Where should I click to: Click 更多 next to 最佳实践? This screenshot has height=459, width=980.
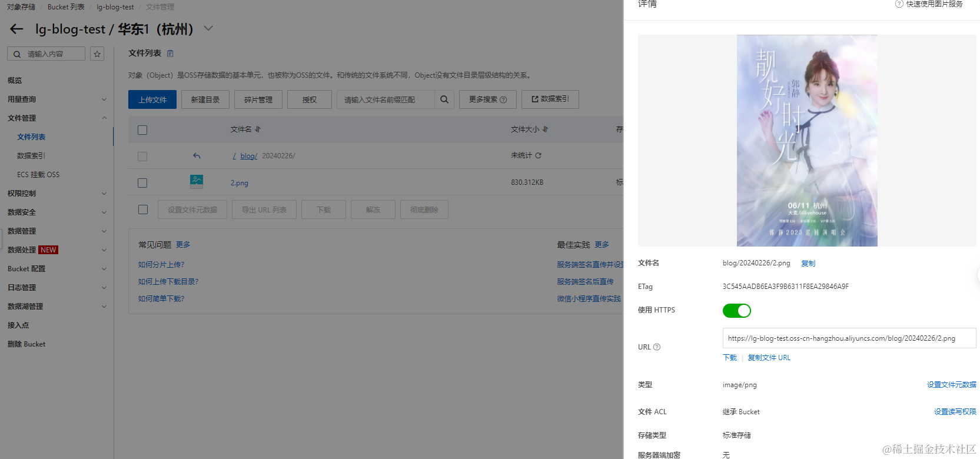(x=602, y=245)
